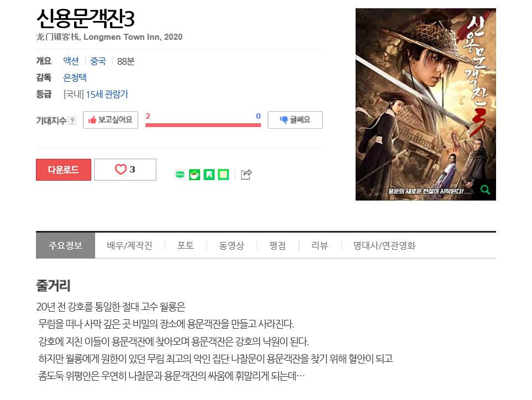Screen dimensions: 532x400
Task: Open the 명대사/연관영화 tab
Action: [384, 245]
